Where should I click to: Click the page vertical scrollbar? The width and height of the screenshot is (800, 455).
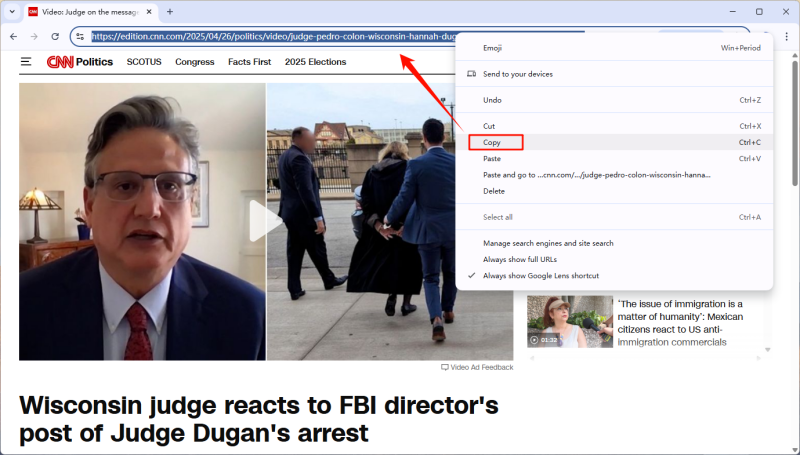pyautogui.click(x=794, y=122)
